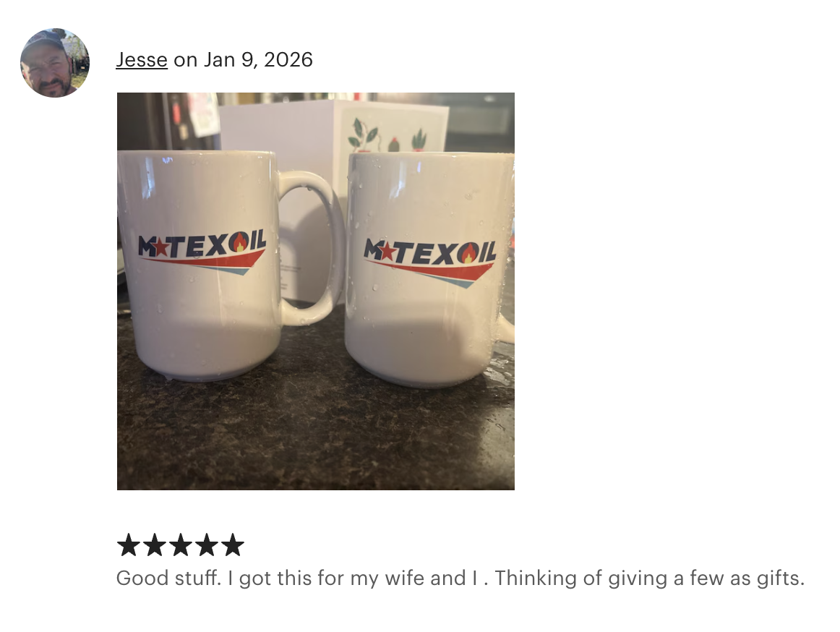Click the review date Jan 9, 2026
840x632 pixels.
click(257, 59)
